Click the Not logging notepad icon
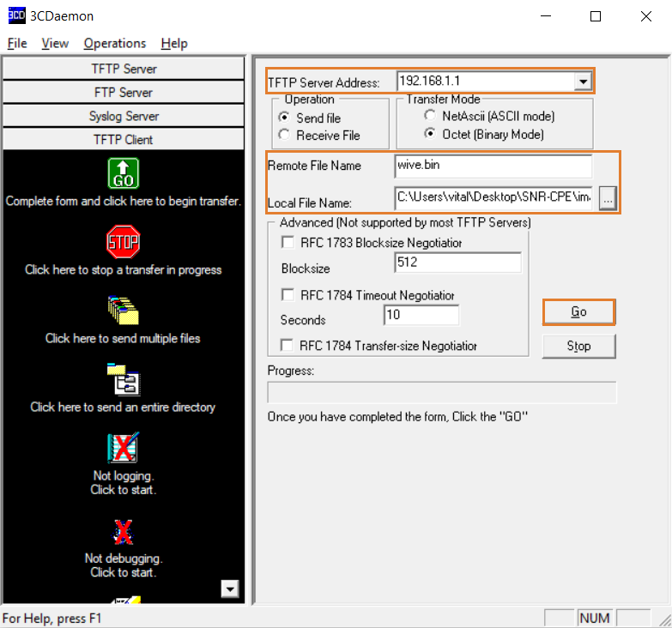 pos(124,448)
